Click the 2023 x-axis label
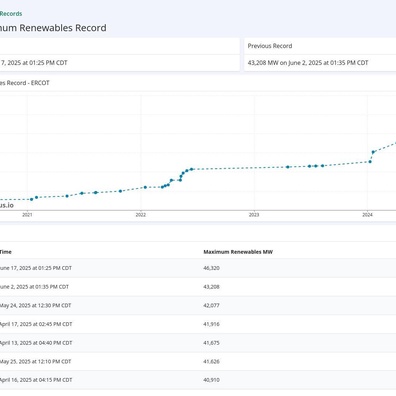The height and width of the screenshot is (396, 396). tap(254, 215)
